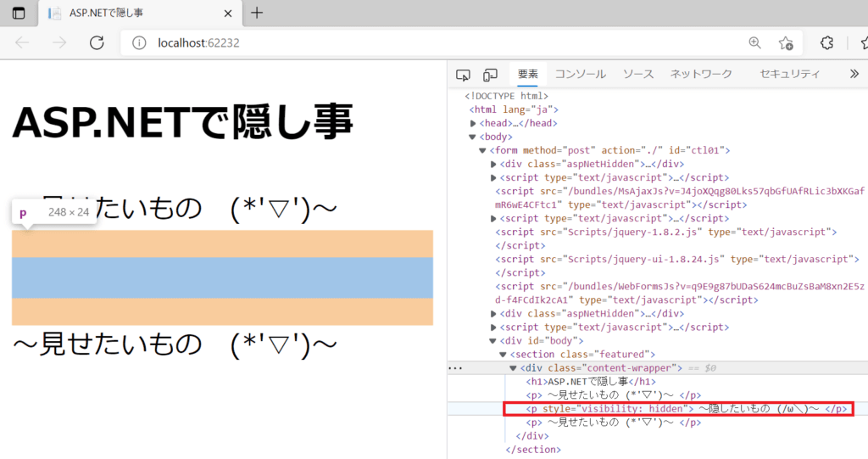Close the ASP.NETで隠し事 browser tab
The height and width of the screenshot is (459, 868).
[x=227, y=14]
